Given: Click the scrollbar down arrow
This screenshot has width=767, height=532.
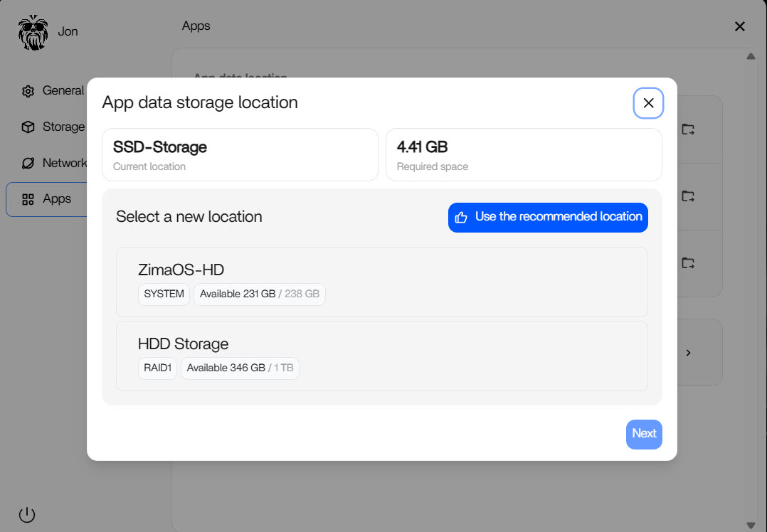Looking at the screenshot, I should (x=751, y=525).
